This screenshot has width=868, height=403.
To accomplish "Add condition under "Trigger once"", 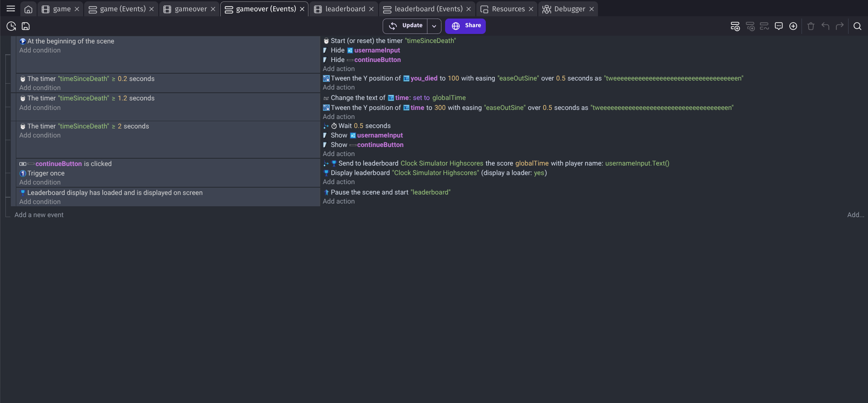I will 40,182.
